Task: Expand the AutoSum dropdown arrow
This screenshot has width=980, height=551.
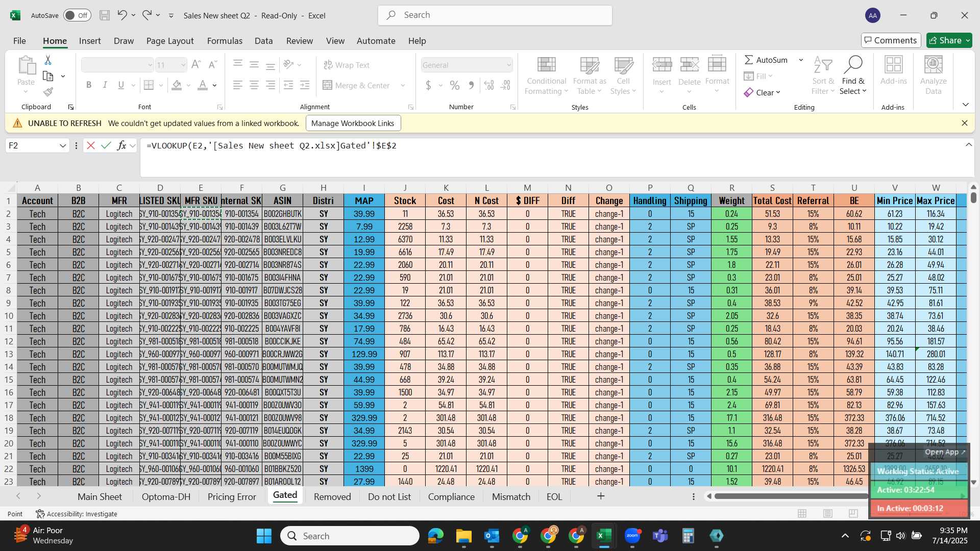Action: pyautogui.click(x=801, y=60)
